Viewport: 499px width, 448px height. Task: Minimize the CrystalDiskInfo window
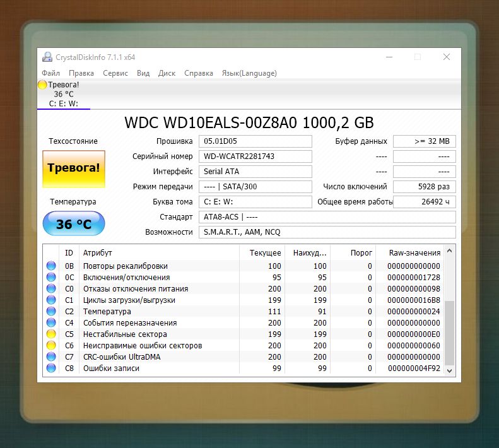389,57
